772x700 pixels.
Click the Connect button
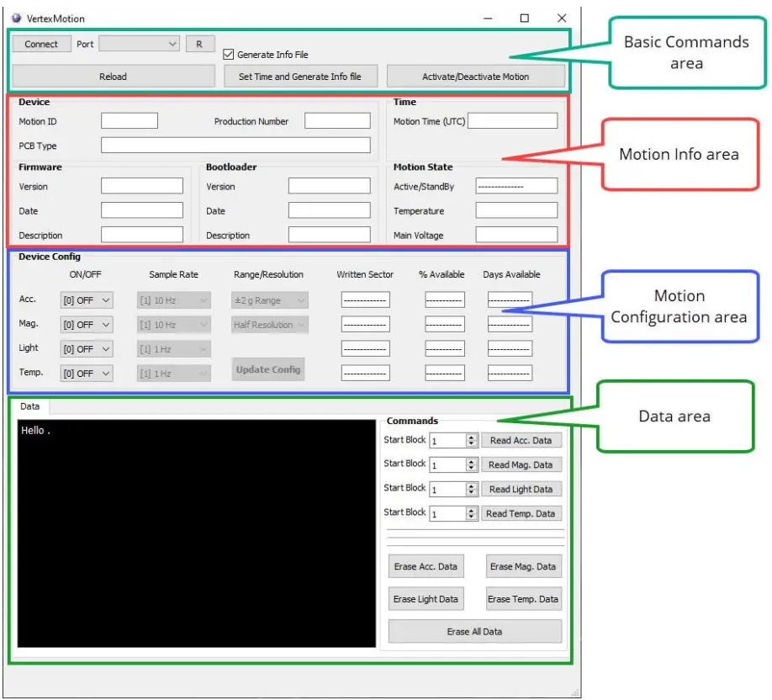(41, 43)
